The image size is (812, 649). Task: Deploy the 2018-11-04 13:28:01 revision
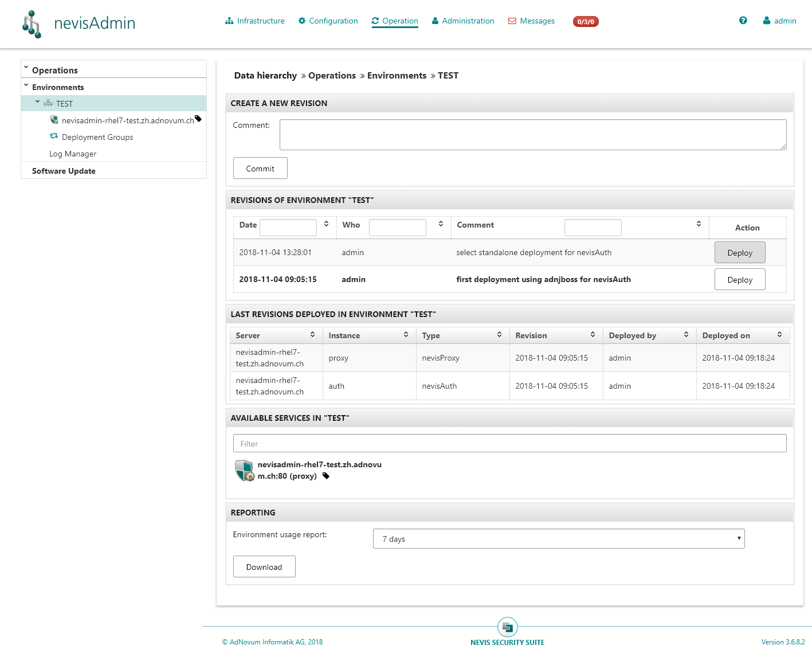pyautogui.click(x=740, y=252)
